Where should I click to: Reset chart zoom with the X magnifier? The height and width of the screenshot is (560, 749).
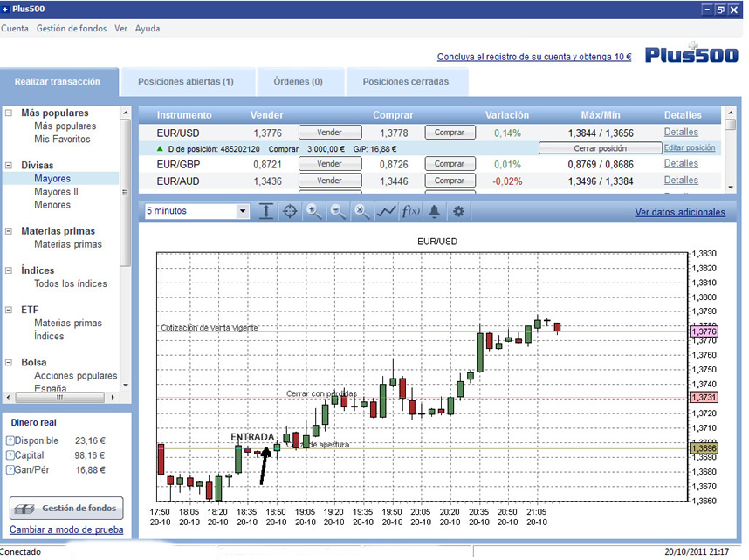(x=361, y=211)
